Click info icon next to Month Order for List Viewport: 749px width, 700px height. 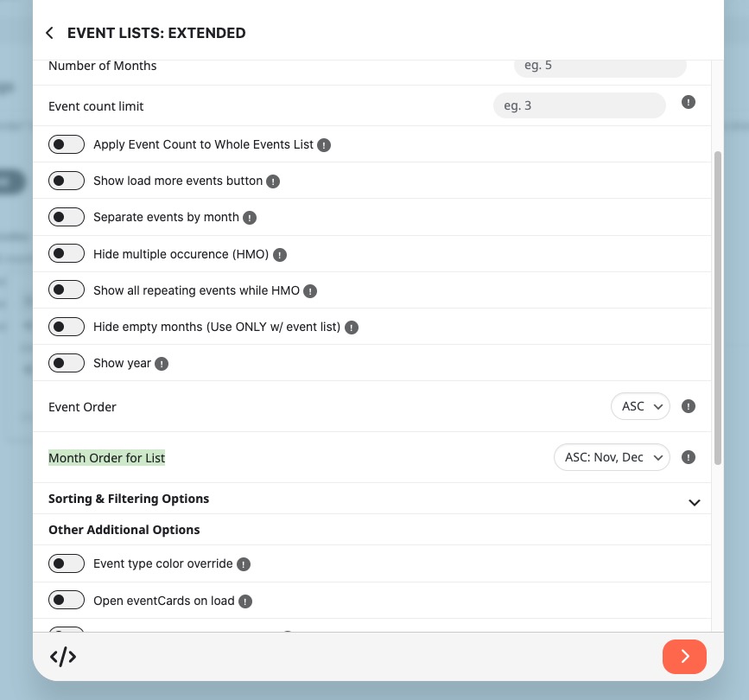tap(688, 458)
